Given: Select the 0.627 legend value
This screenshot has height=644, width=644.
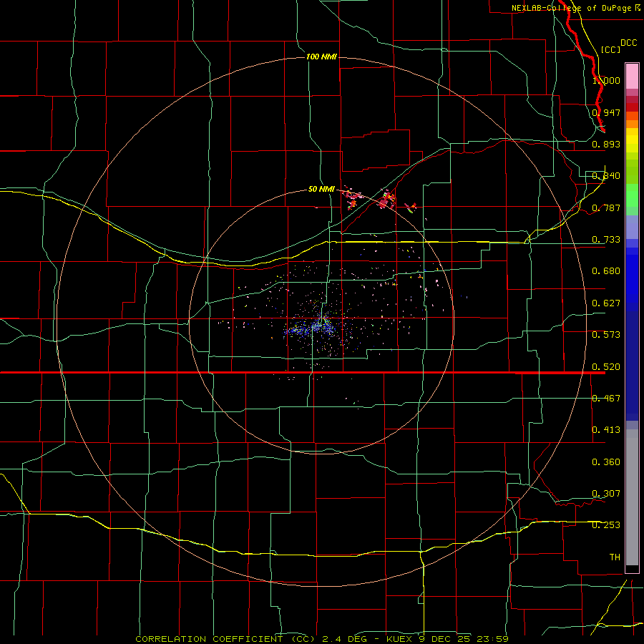Looking at the screenshot, I should pos(606,303).
